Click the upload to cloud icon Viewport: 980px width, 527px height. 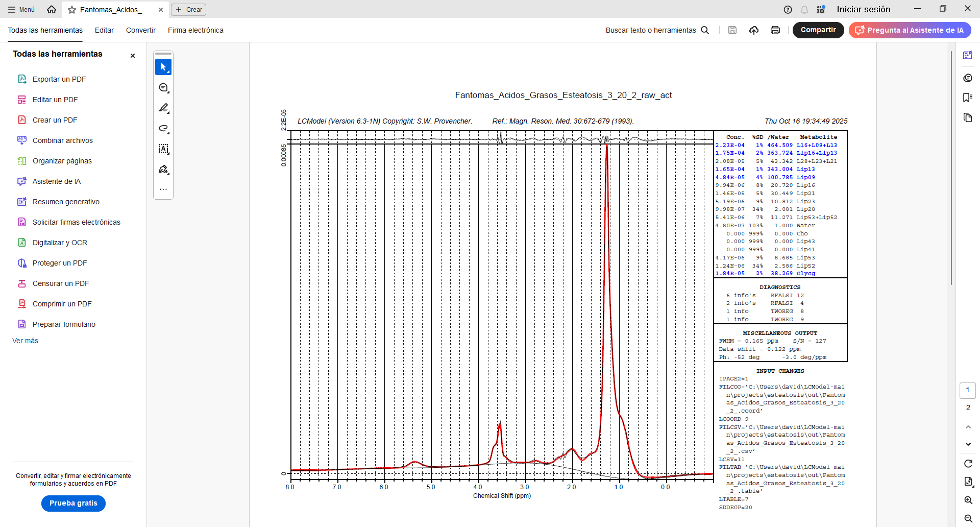click(x=753, y=30)
